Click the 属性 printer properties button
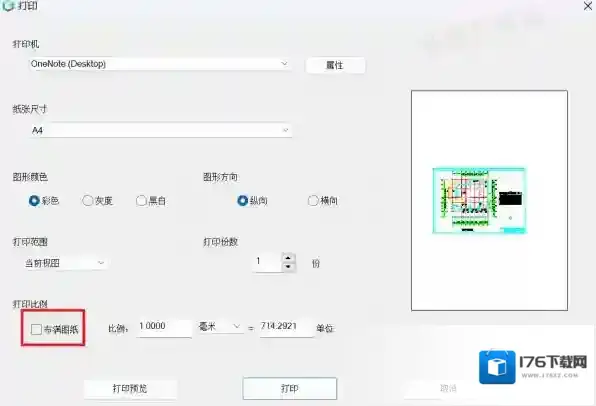 pyautogui.click(x=335, y=65)
